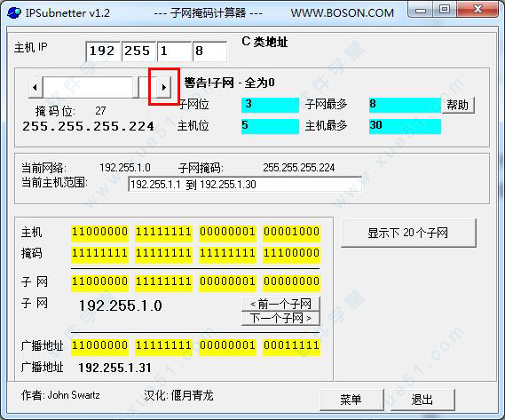Click the 退出 exit button

pyautogui.click(x=422, y=400)
